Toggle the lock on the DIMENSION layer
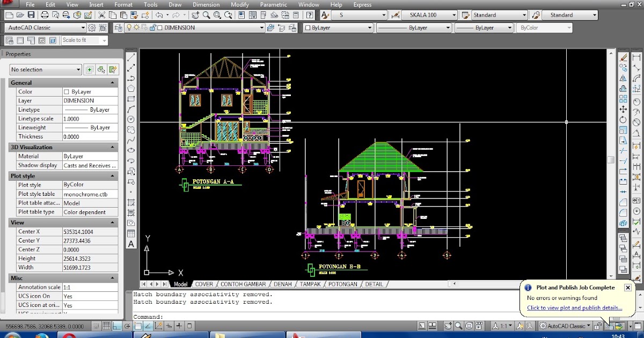644x338 pixels. click(x=153, y=27)
